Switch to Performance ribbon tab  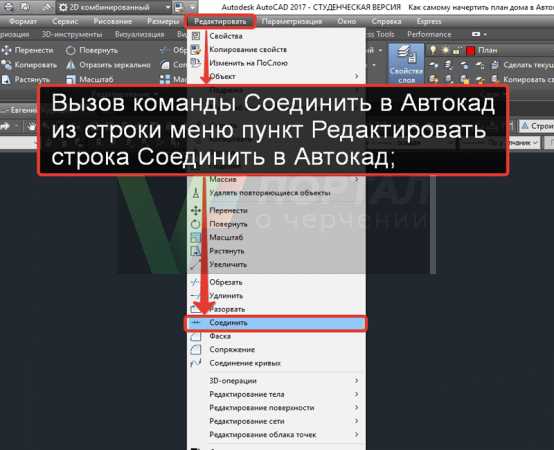coord(429,35)
